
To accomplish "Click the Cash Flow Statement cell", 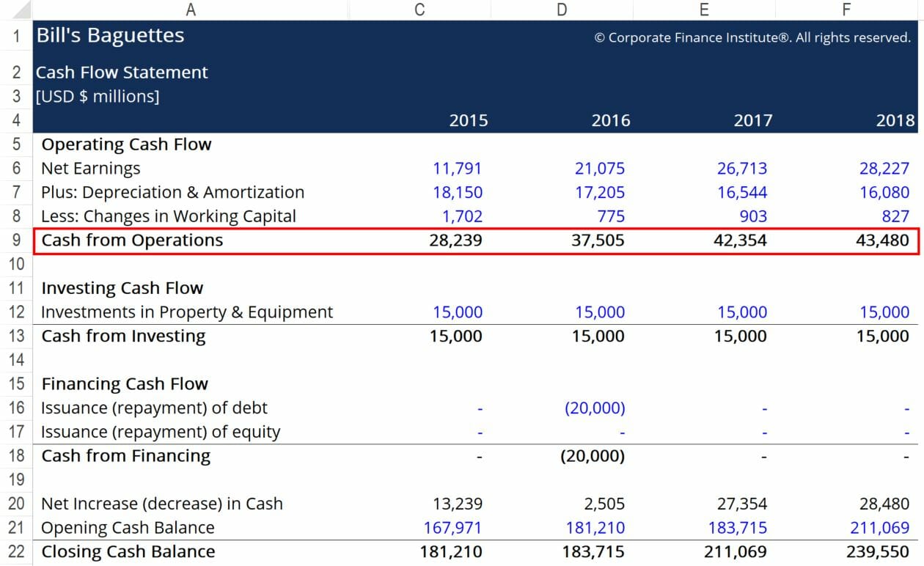I will (122, 72).
